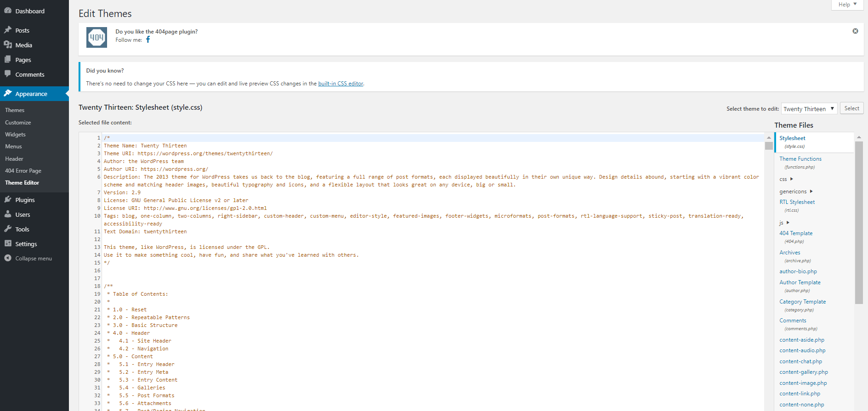This screenshot has width=868, height=411.
Task: Open the Posts menu
Action: 34,30
